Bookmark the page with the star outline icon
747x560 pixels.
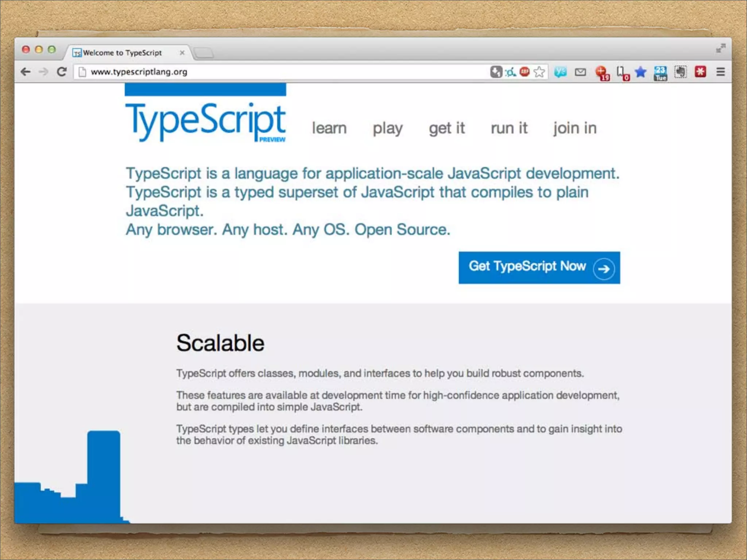[539, 72]
